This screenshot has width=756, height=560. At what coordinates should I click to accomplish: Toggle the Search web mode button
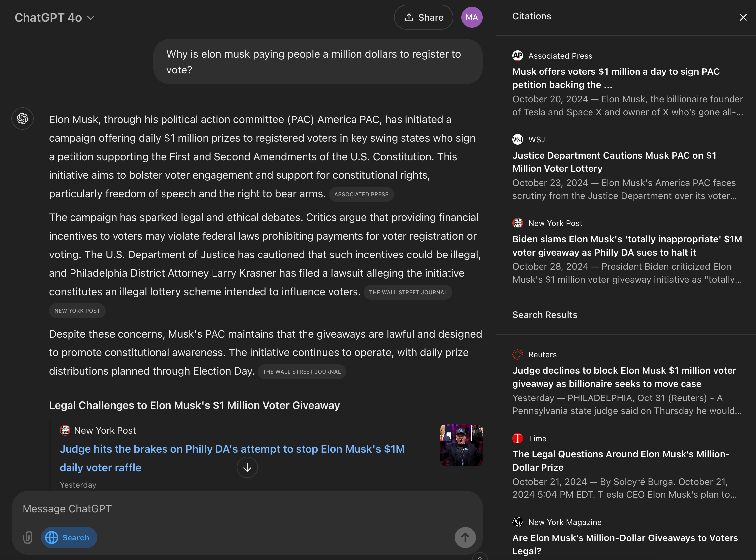[69, 537]
